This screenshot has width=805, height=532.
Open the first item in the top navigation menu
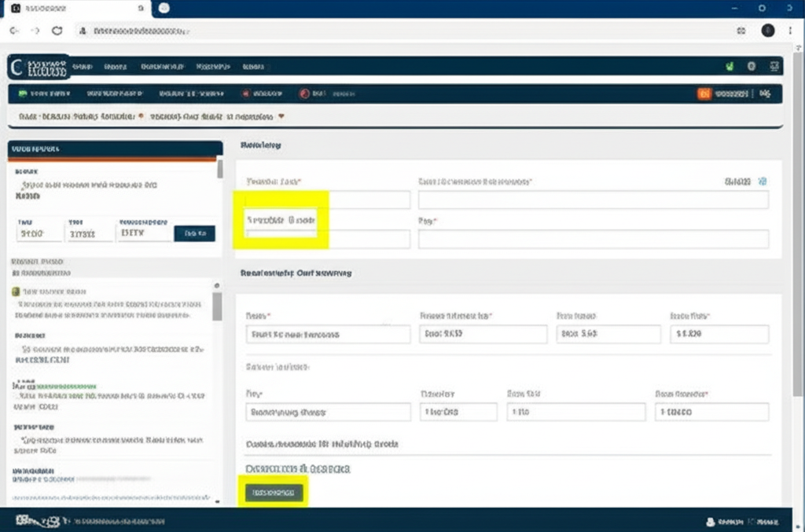click(81, 67)
